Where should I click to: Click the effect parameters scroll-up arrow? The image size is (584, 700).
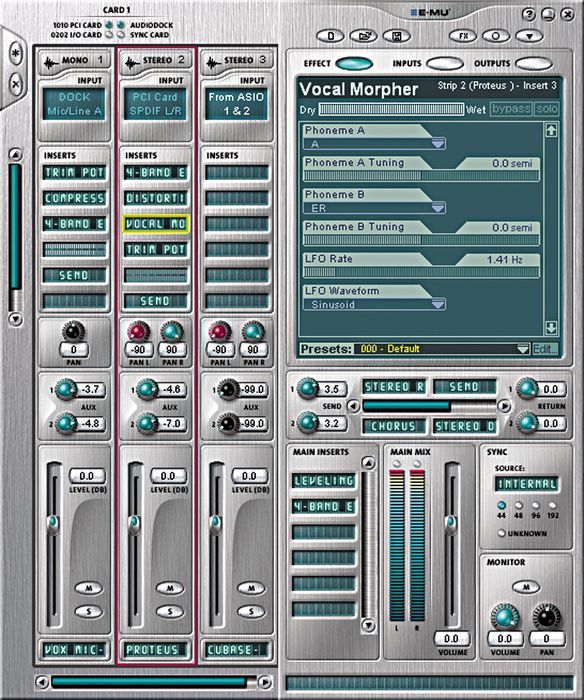coord(551,130)
